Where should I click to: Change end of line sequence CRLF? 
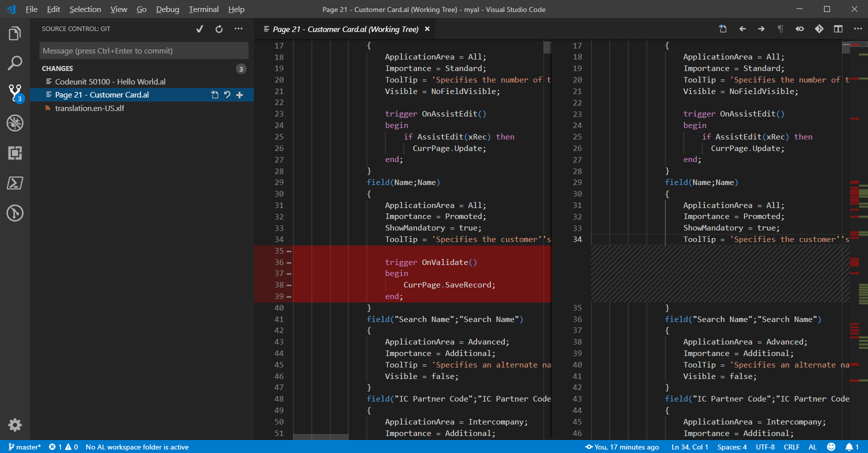pos(791,447)
